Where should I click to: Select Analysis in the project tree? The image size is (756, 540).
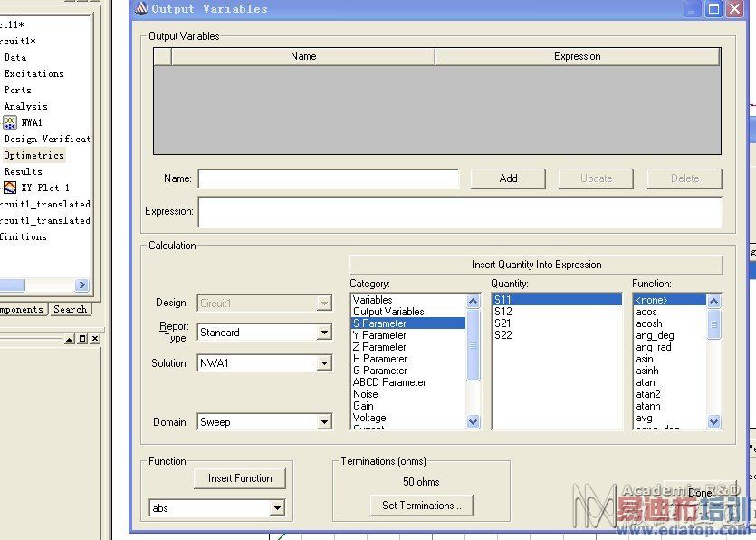[25, 107]
